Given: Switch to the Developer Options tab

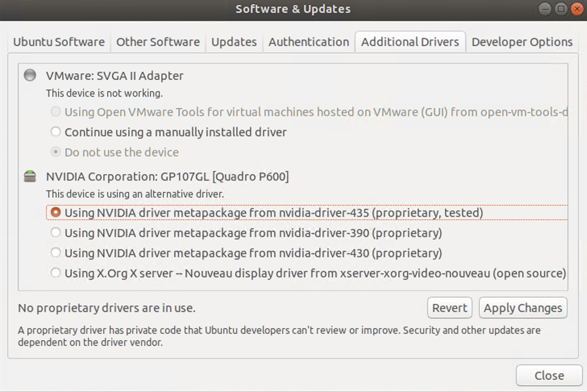Looking at the screenshot, I should [522, 42].
